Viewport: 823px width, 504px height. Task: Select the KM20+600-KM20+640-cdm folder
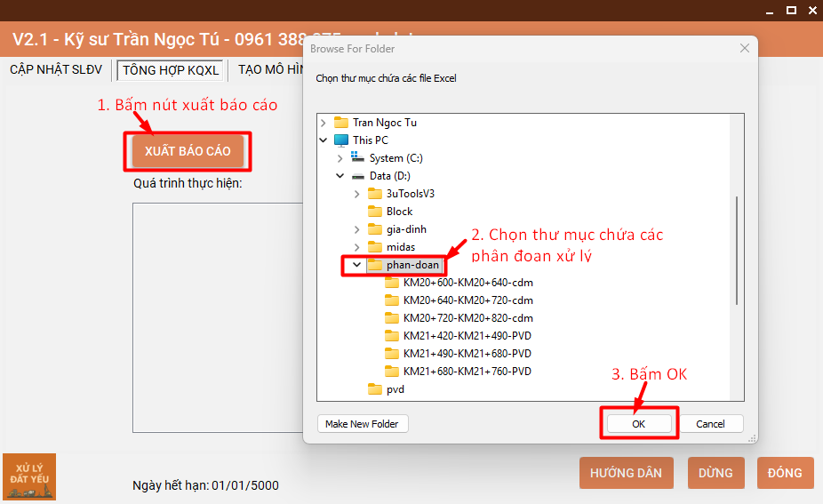click(467, 283)
